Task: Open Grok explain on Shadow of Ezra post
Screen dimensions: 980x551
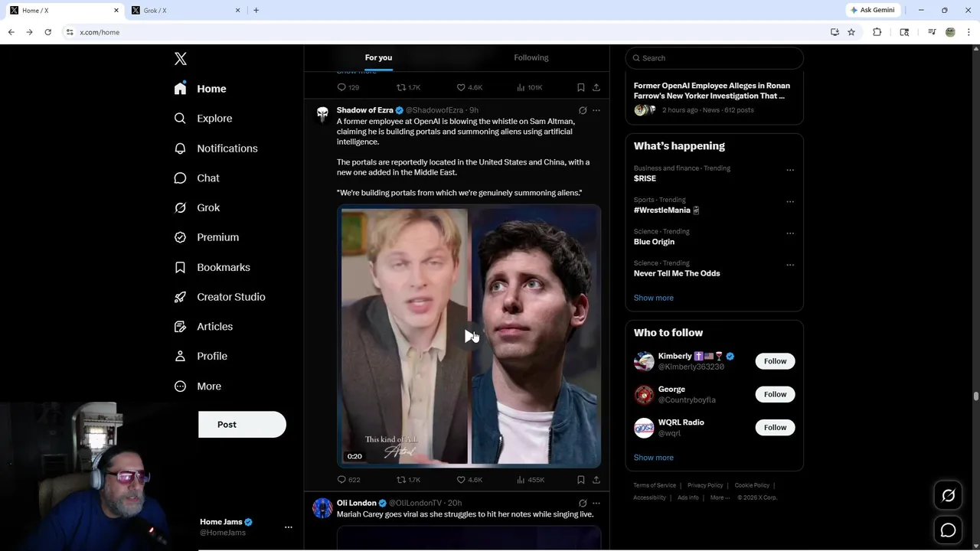Action: (x=583, y=110)
